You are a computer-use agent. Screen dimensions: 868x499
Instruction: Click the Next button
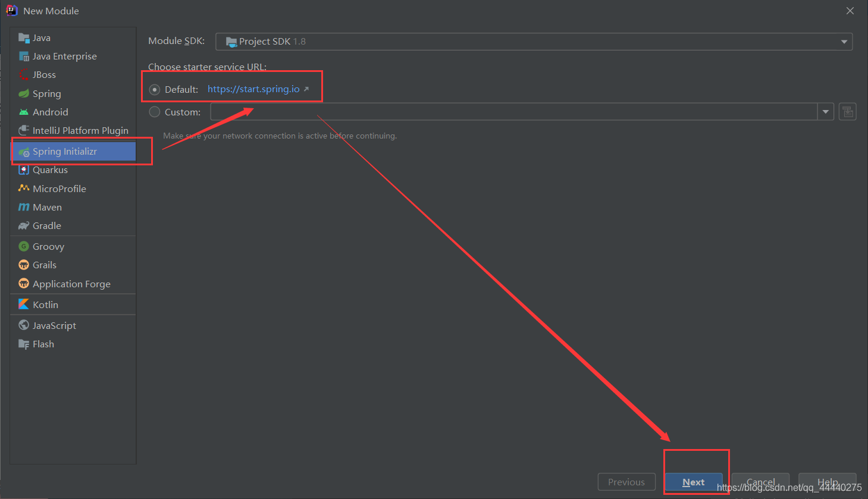pyautogui.click(x=694, y=482)
